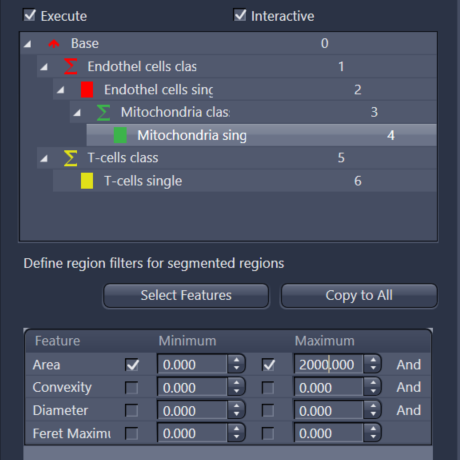The width and height of the screenshot is (460, 460).
Task: Click the red sigma icon for Endothel cells class
Action: coord(70,66)
